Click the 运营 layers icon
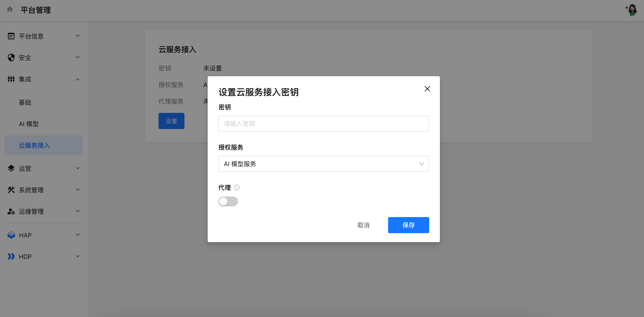 (11, 168)
